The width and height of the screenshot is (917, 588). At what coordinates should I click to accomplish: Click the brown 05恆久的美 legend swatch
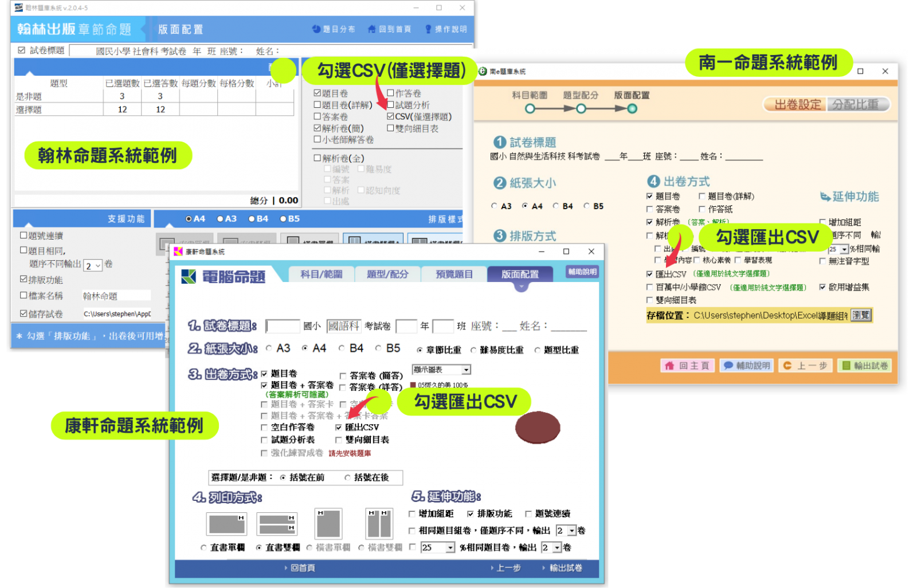[413, 385]
